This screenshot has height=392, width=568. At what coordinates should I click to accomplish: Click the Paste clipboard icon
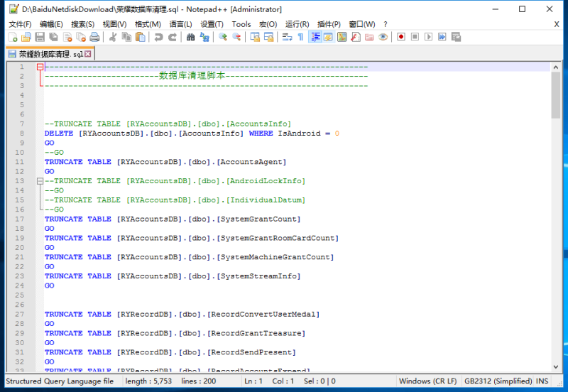tap(140, 37)
